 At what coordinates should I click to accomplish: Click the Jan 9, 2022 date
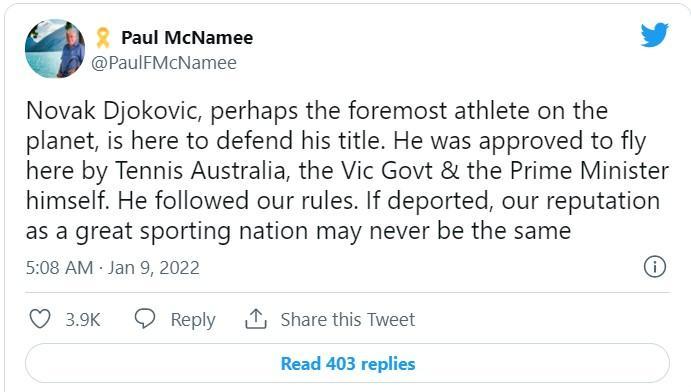tap(154, 267)
